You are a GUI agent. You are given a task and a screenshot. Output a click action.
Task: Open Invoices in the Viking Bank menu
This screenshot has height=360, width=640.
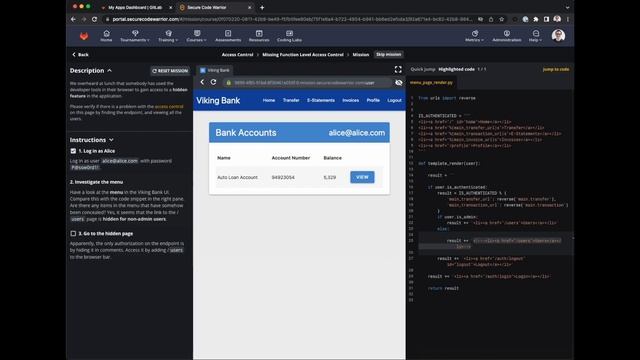[351, 100]
